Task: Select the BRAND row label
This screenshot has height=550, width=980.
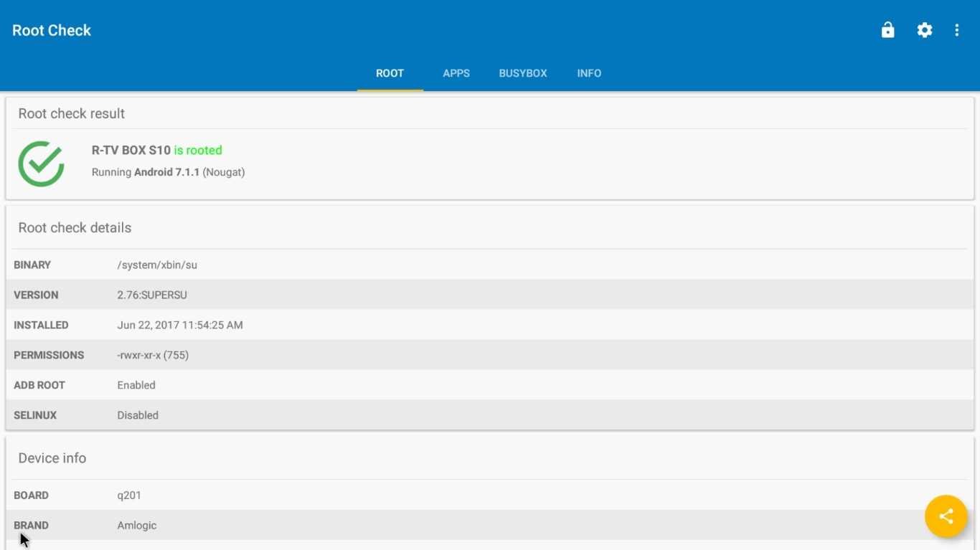Action: [x=31, y=525]
